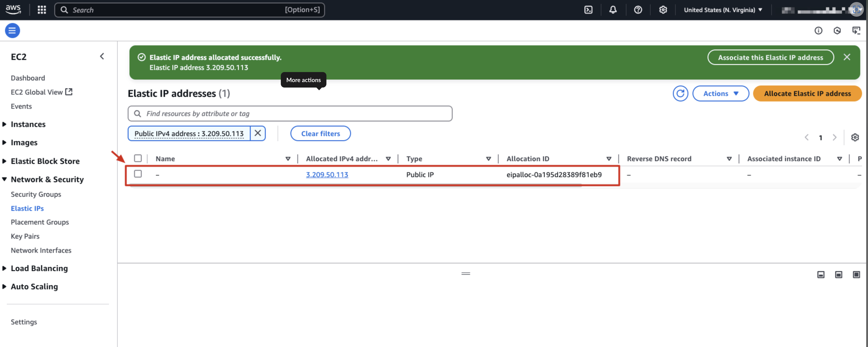The width and height of the screenshot is (868, 347).
Task: Refresh the Elastic IP addresses list
Action: pyautogui.click(x=680, y=93)
